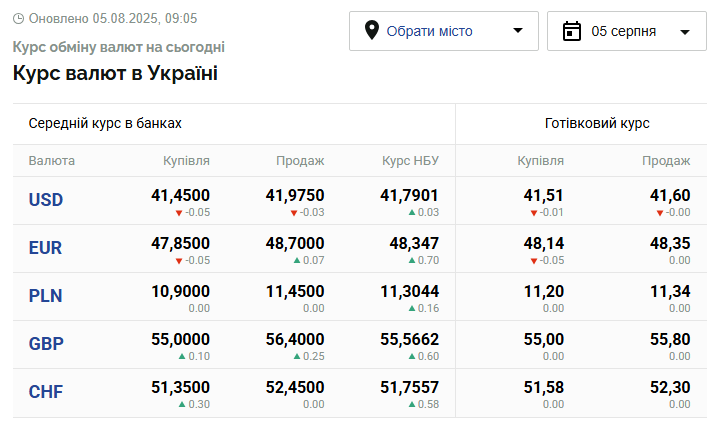Select the 'Середній курс в банках' tab
The image size is (721, 431).
tap(105, 123)
